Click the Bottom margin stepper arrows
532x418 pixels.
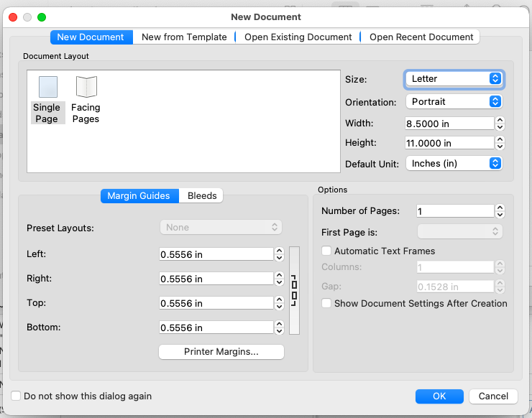pyautogui.click(x=279, y=328)
